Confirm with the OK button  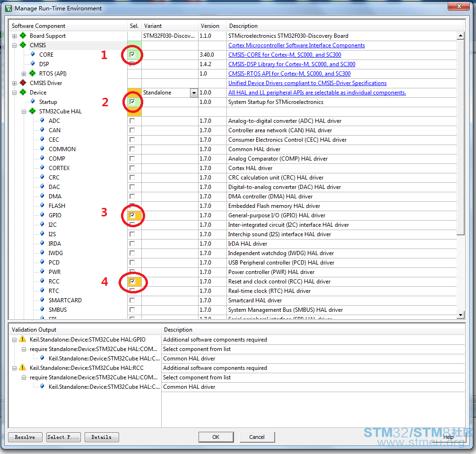click(216, 437)
